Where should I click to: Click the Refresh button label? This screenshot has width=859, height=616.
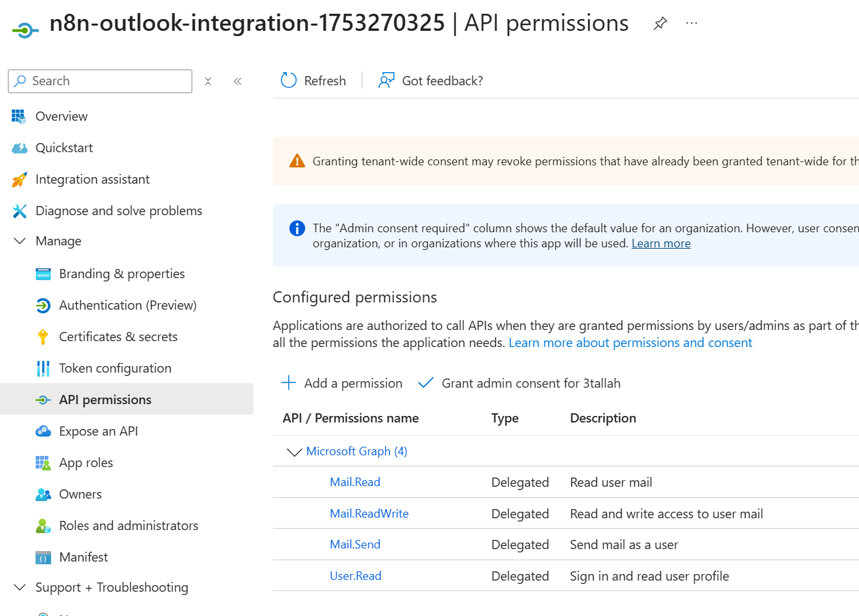click(x=325, y=81)
